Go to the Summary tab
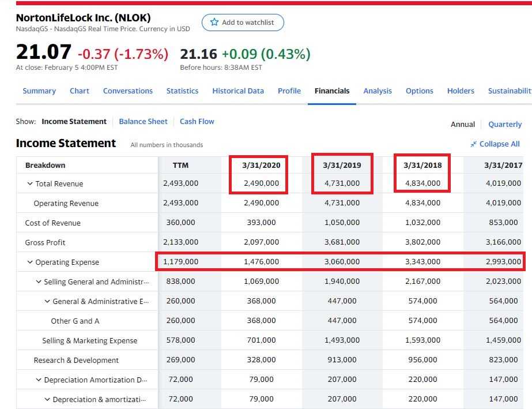The height and width of the screenshot is (409, 532). click(x=39, y=91)
